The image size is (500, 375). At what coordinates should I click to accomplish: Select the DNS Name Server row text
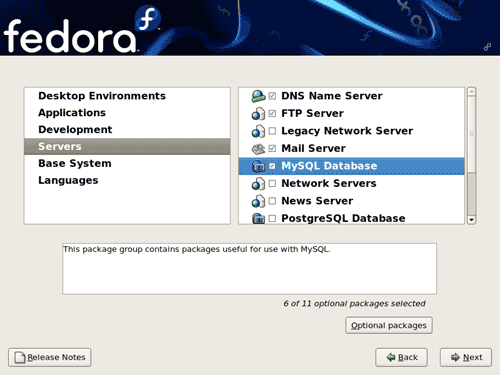pyautogui.click(x=332, y=96)
